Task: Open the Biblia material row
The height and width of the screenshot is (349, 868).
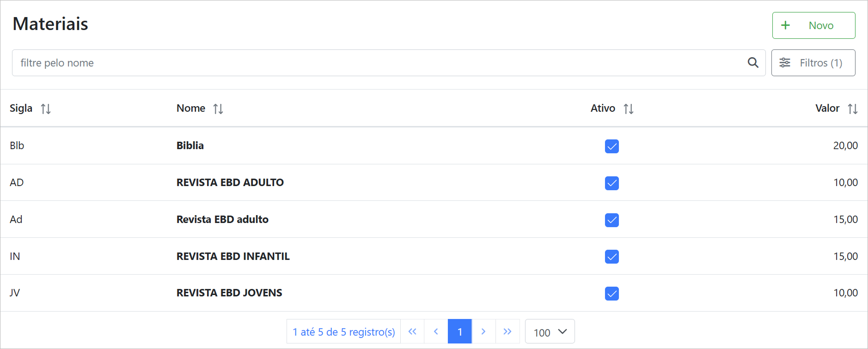Action: tap(190, 145)
